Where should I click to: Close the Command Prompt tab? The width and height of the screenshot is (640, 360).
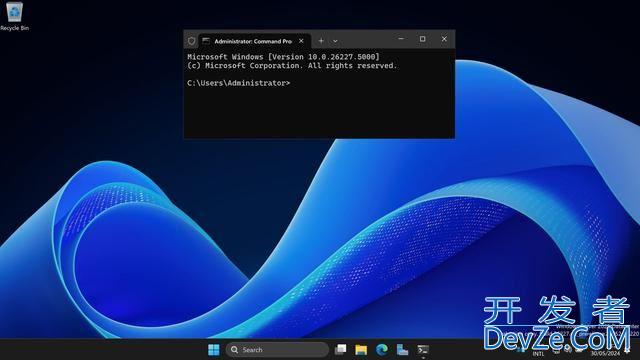pyautogui.click(x=301, y=41)
